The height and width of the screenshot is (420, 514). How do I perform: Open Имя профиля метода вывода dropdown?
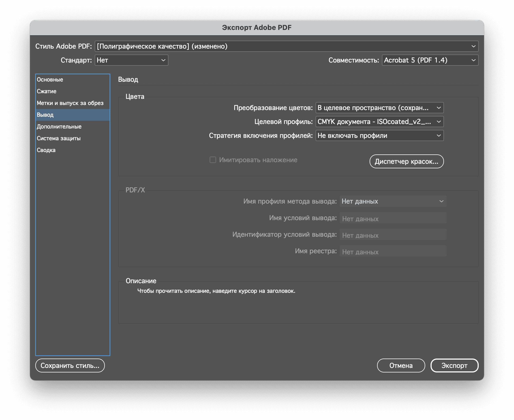pos(393,201)
